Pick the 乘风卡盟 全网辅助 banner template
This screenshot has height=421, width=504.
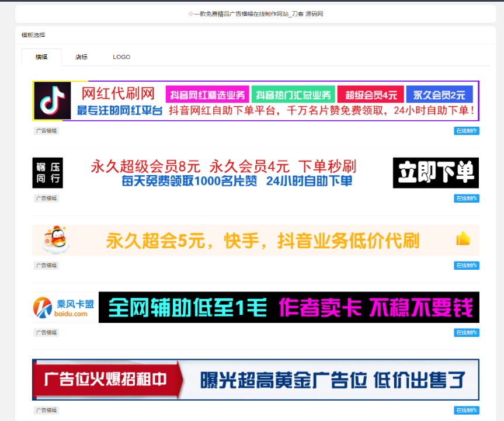(256, 307)
